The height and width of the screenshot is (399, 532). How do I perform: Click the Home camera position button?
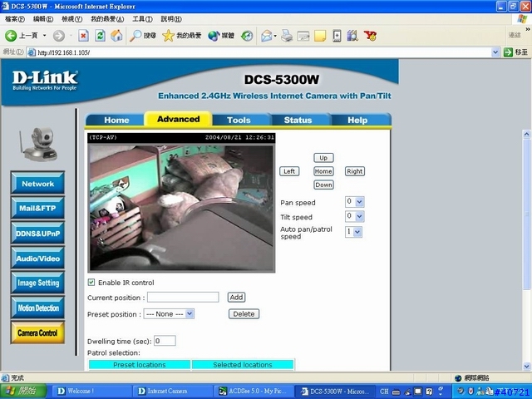[323, 171]
